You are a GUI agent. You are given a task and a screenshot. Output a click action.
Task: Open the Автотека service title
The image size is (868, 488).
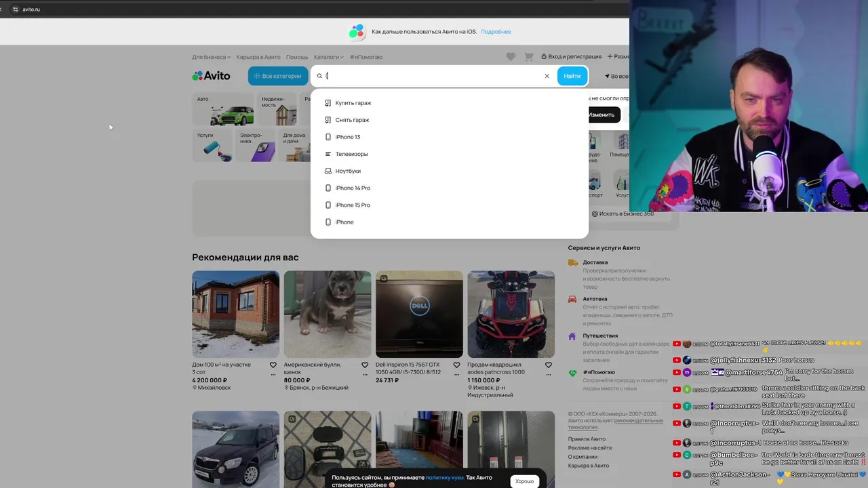coord(595,299)
